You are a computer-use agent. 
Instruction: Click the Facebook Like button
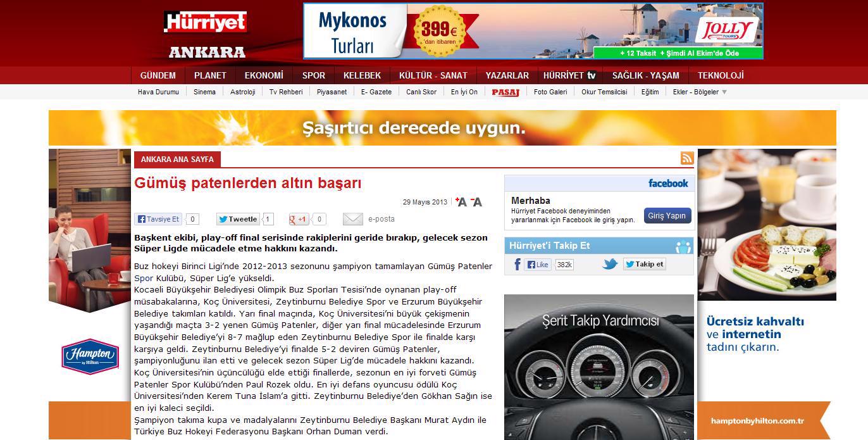pos(538,265)
